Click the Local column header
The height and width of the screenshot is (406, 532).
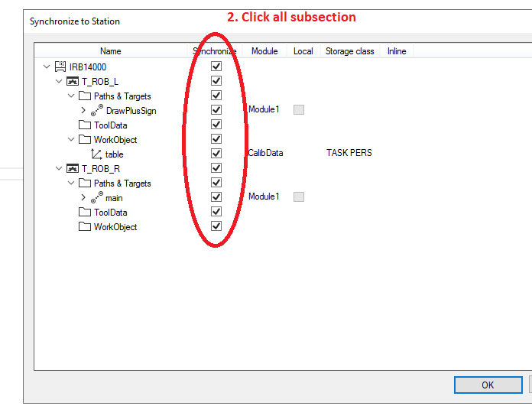(303, 51)
